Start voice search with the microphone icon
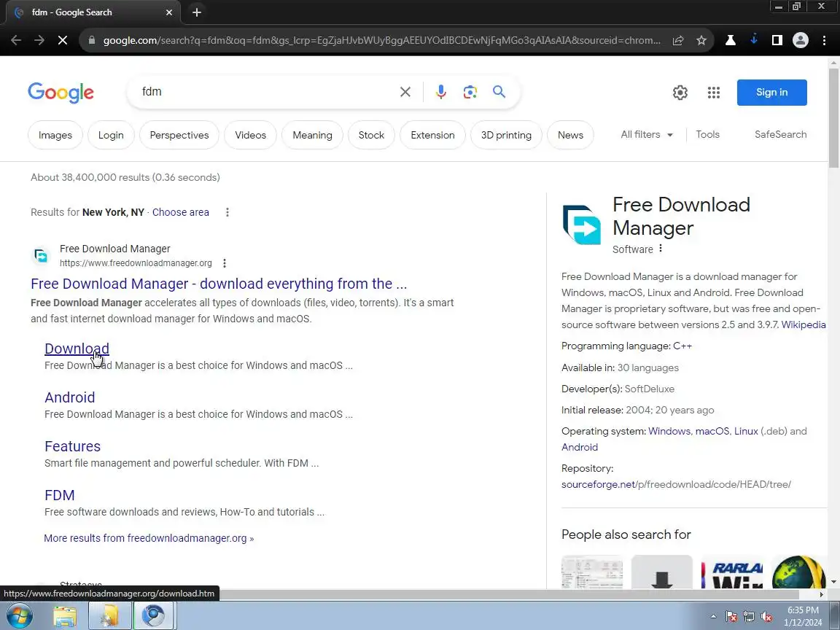The height and width of the screenshot is (630, 840). (441, 92)
